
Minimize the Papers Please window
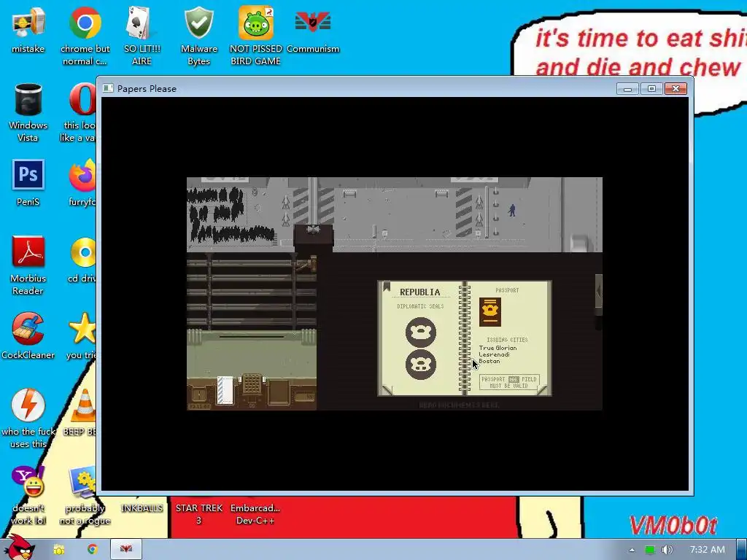pyautogui.click(x=627, y=88)
